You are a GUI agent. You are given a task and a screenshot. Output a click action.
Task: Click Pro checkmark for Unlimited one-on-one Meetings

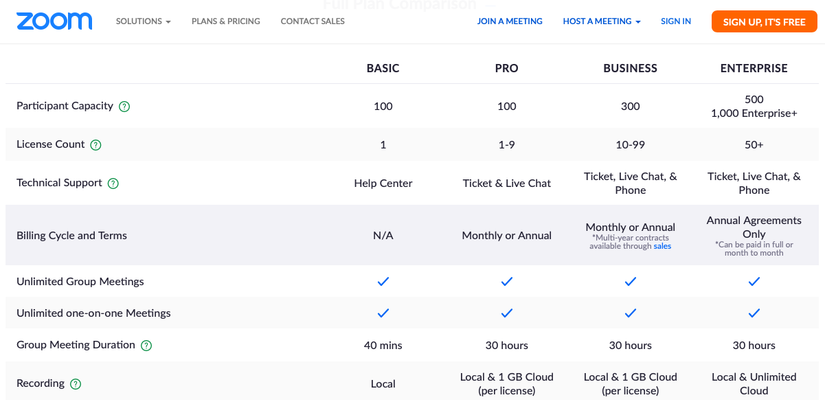pyautogui.click(x=507, y=313)
